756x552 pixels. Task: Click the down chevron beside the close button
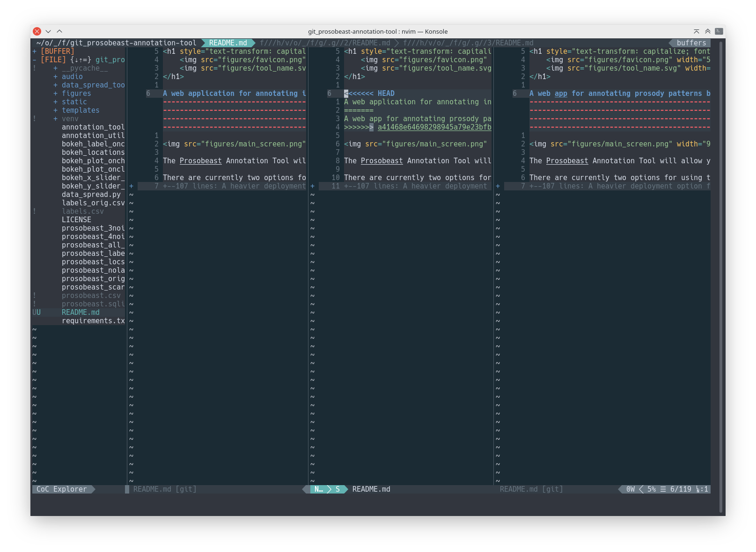point(48,31)
